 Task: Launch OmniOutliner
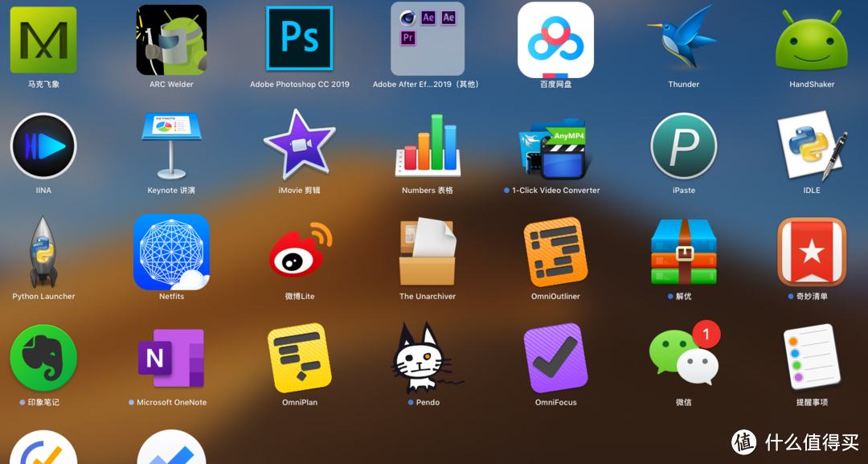556,252
